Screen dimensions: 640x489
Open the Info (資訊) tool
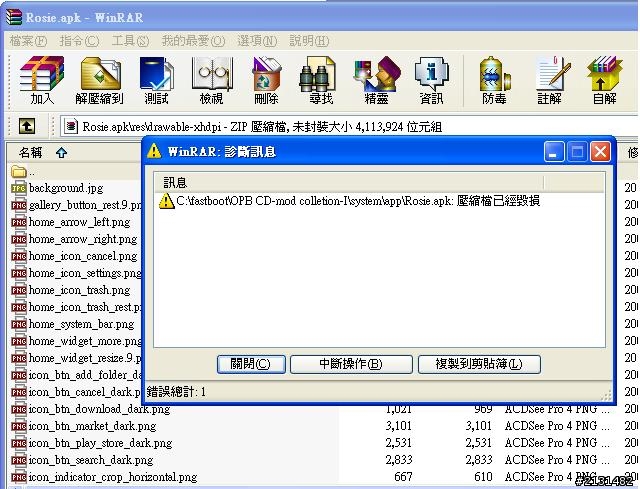(x=431, y=81)
